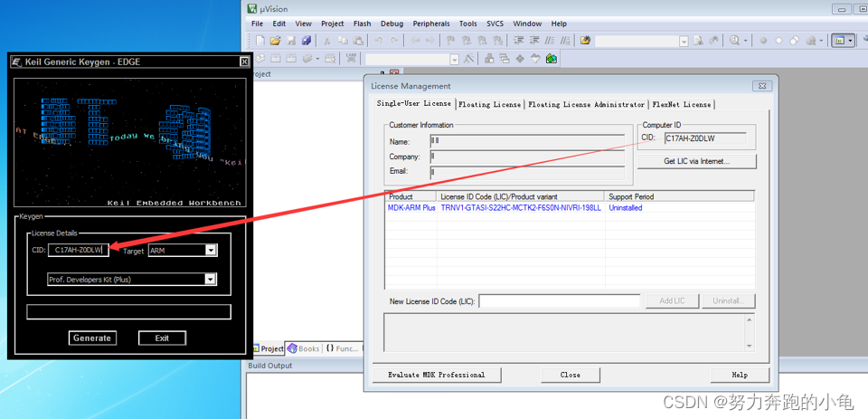The width and height of the screenshot is (868, 419).
Task: Click the Select Software Packs icon
Action: (x=535, y=58)
